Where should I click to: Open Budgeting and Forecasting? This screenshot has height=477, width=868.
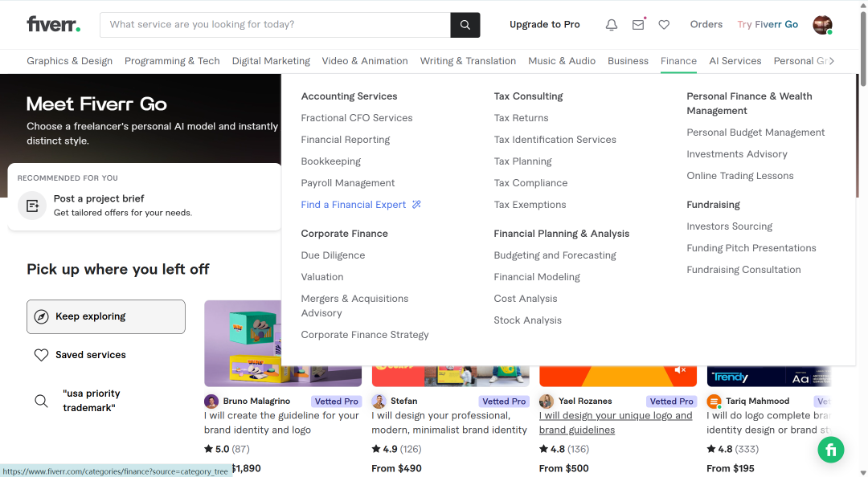point(555,255)
